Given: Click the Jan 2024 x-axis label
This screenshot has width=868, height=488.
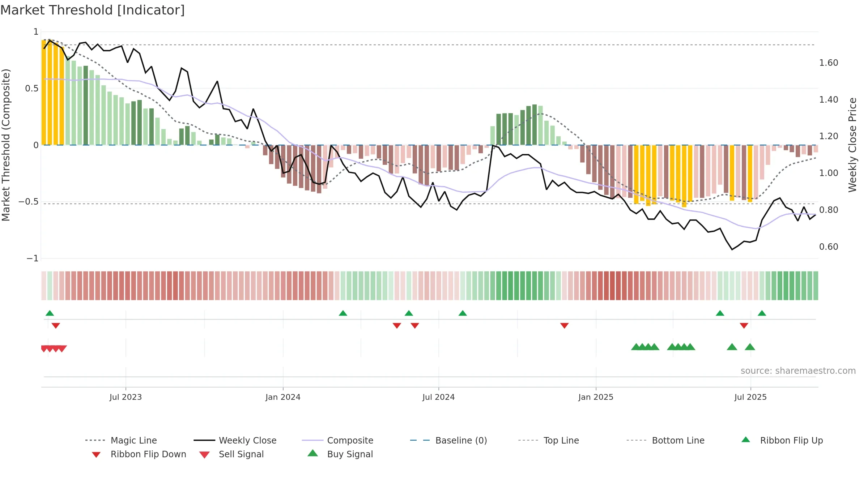Looking at the screenshot, I should tap(283, 397).
